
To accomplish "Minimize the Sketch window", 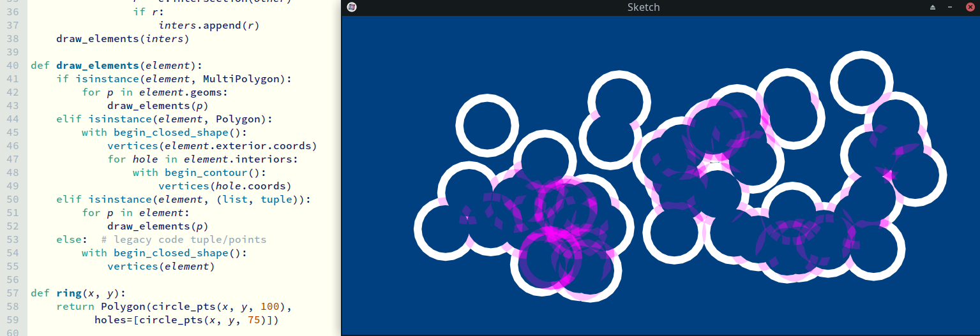I will click(951, 7).
